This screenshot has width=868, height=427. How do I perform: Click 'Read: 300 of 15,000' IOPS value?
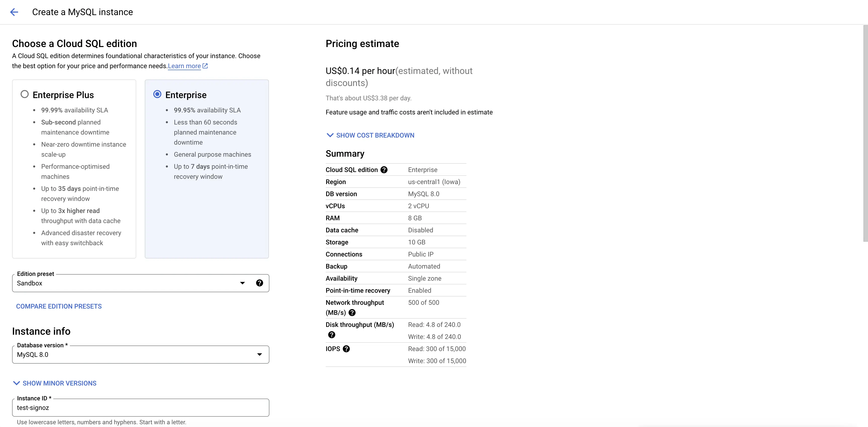pos(437,349)
